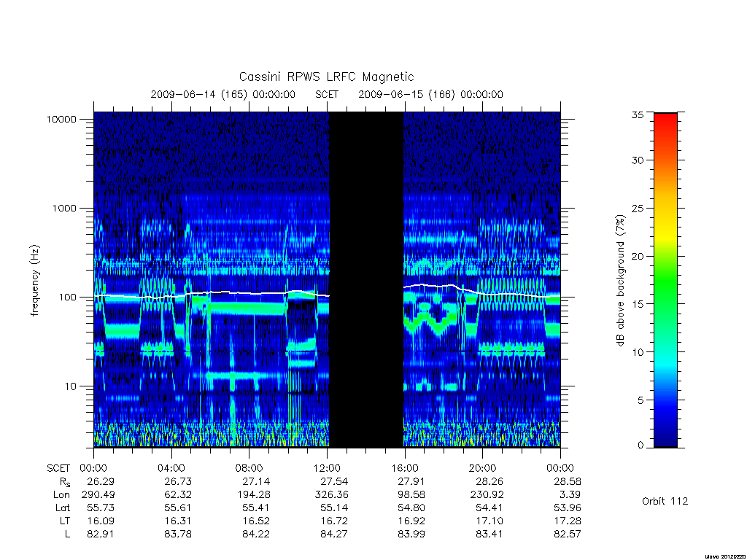Click the '10000' frequency tick label
The height and width of the screenshot is (560, 747).
point(61,119)
